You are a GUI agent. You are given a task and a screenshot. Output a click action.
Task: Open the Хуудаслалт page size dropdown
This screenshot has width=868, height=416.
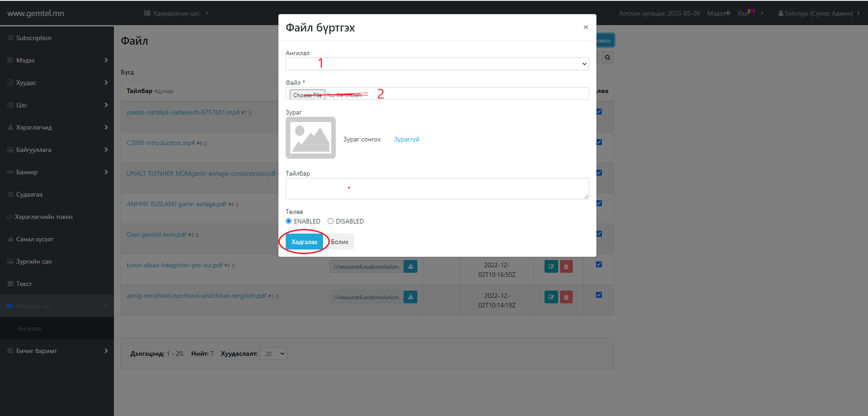pyautogui.click(x=273, y=354)
